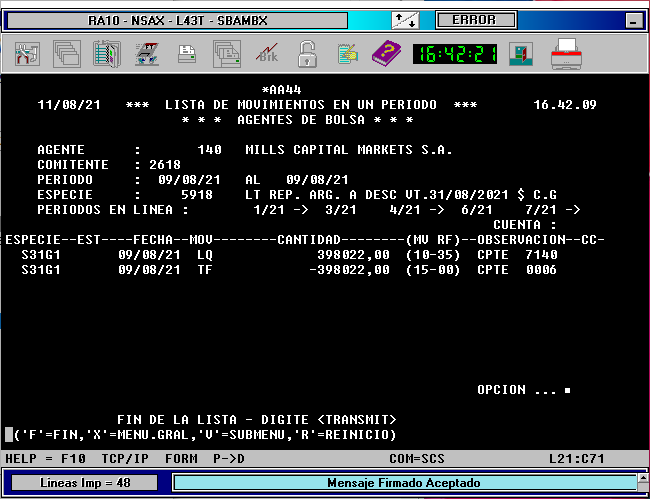650x499 pixels.
Task: Click the exit door icon
Action: pyautogui.click(x=521, y=54)
